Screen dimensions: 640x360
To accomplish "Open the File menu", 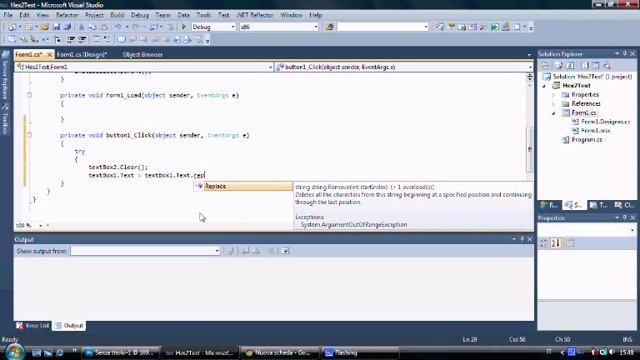I will (x=8, y=15).
